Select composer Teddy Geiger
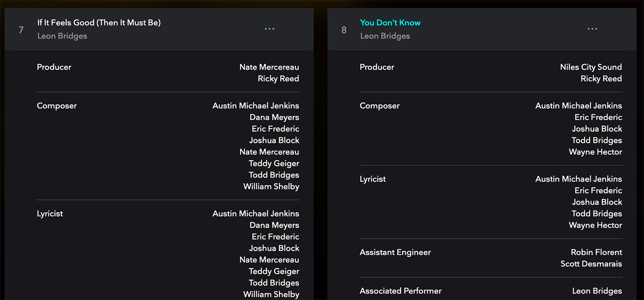This screenshot has width=644, height=300. point(273,163)
